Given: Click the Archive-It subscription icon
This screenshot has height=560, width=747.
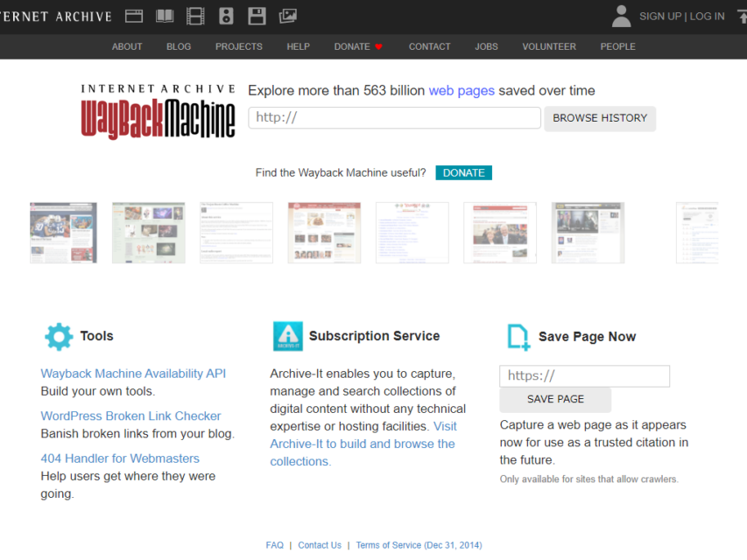Looking at the screenshot, I should click(288, 336).
